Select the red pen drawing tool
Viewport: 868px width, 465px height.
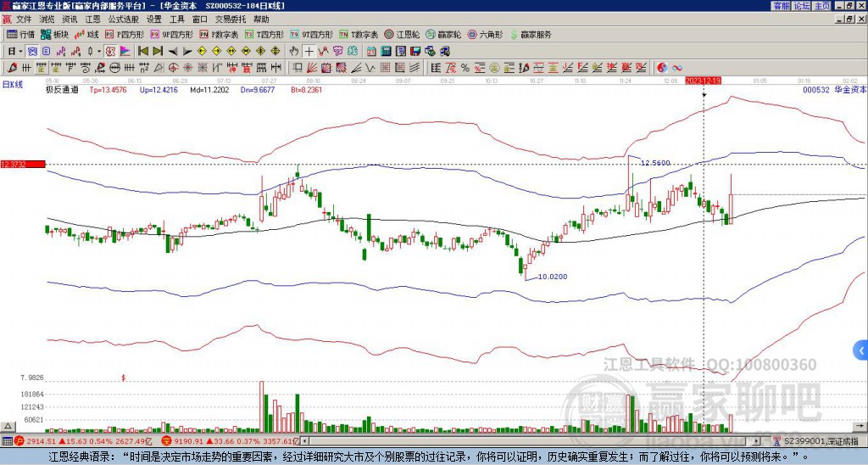pos(11,68)
